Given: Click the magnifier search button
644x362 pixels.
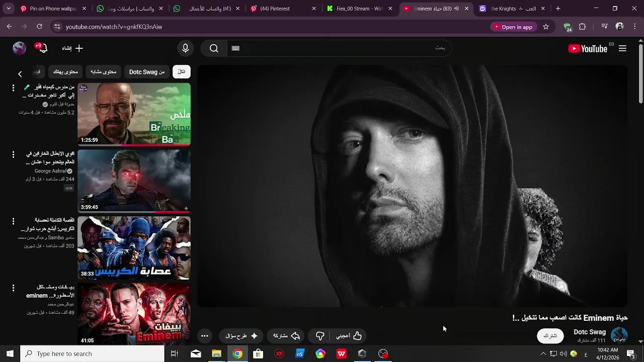Looking at the screenshot, I should point(214,48).
